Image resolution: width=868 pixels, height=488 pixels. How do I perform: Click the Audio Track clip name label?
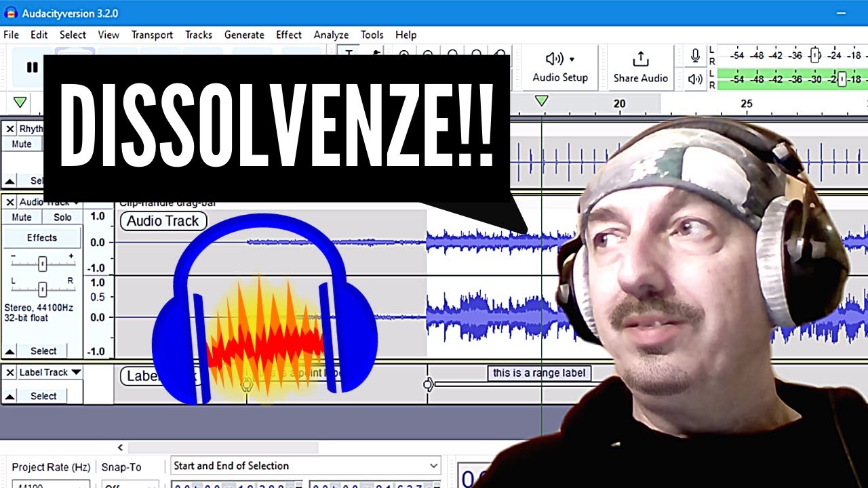click(163, 221)
